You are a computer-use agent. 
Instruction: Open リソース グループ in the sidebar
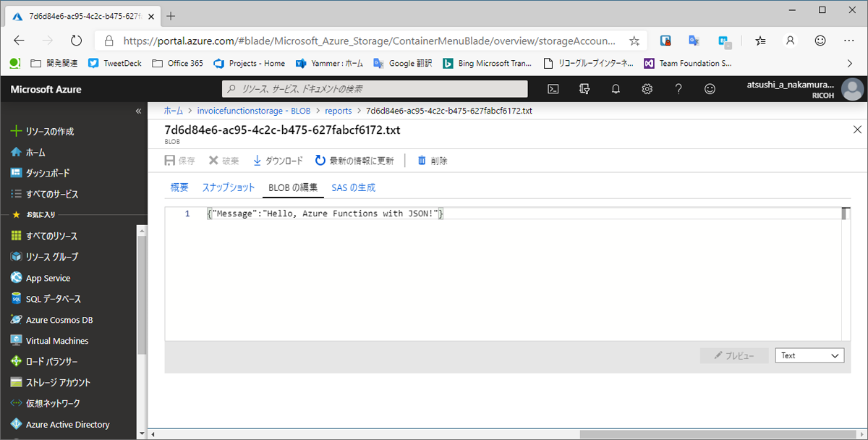[44, 258]
